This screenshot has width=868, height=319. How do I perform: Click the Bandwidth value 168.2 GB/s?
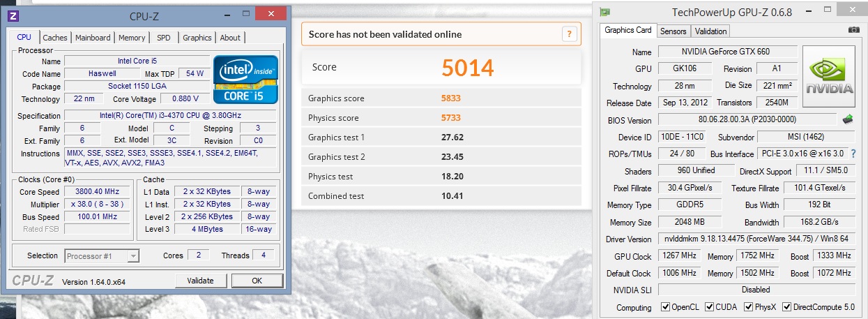coord(820,222)
